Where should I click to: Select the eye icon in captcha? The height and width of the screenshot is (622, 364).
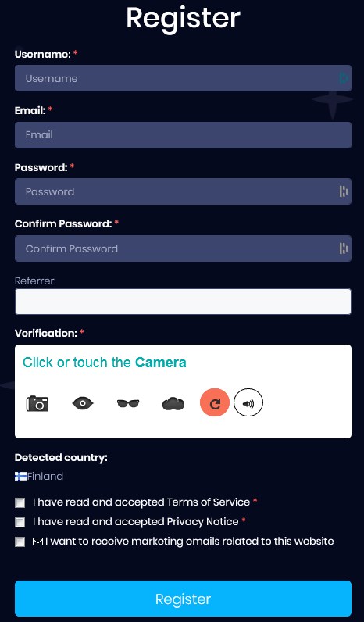tap(83, 403)
